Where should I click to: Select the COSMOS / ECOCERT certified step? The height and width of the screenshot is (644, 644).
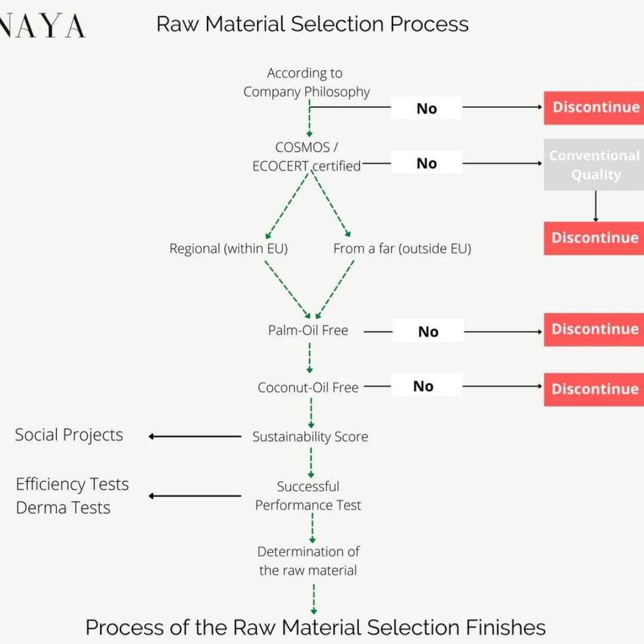point(306,156)
